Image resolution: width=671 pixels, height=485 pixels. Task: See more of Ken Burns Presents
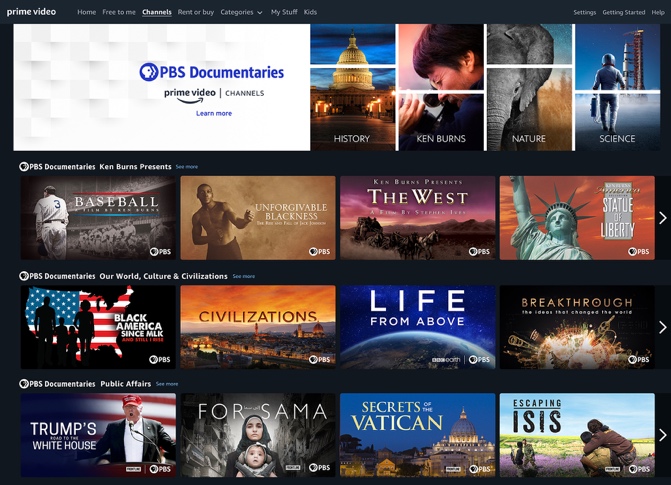coord(187,167)
